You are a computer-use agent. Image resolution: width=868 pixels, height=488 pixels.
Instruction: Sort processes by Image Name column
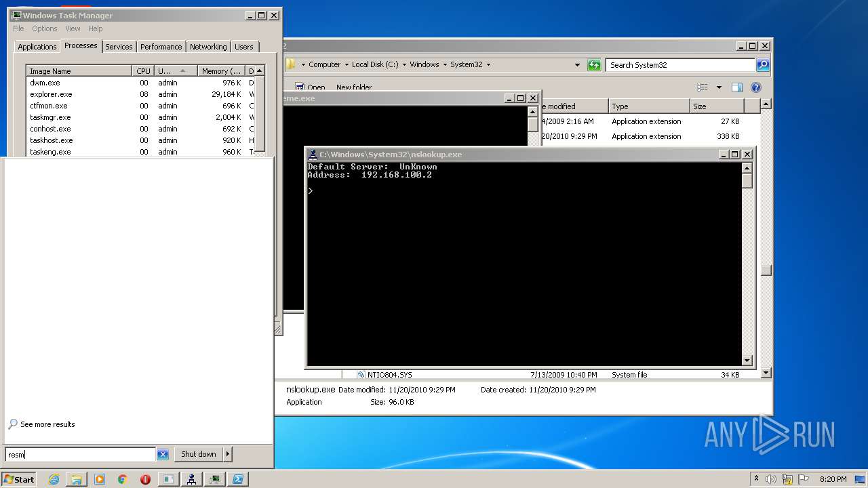[x=79, y=71]
